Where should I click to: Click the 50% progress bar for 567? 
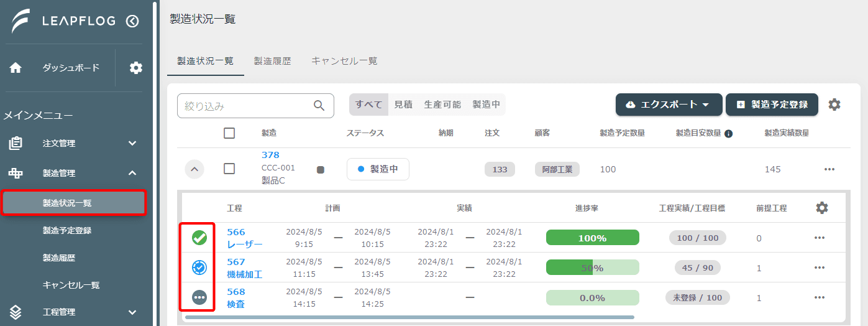pos(593,268)
